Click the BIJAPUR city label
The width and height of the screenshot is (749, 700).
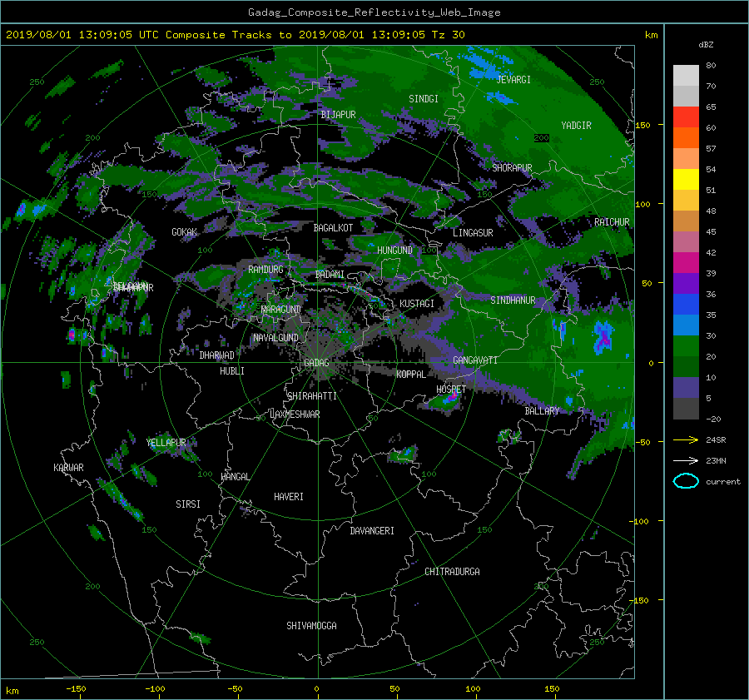coord(338,115)
